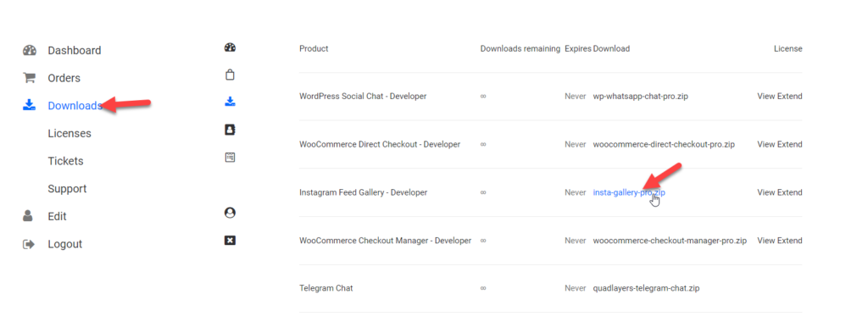Download woocommerce-direct-checkout-pro.zip
This screenshot has height=333, width=868.
pos(664,144)
